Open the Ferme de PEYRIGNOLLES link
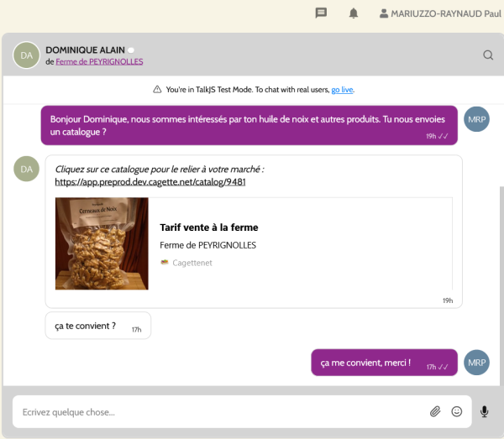Viewport: 504px width, 439px height. [x=99, y=62]
